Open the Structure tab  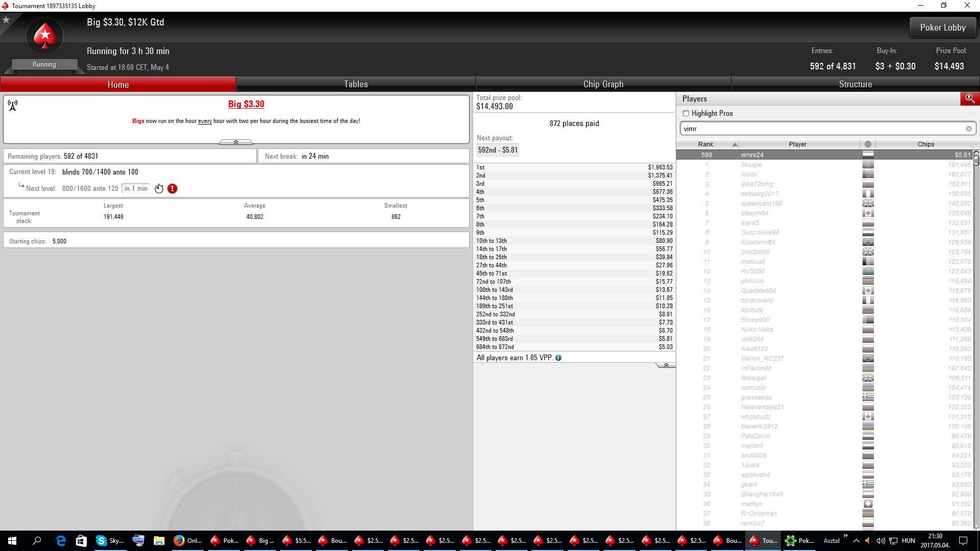click(x=855, y=84)
